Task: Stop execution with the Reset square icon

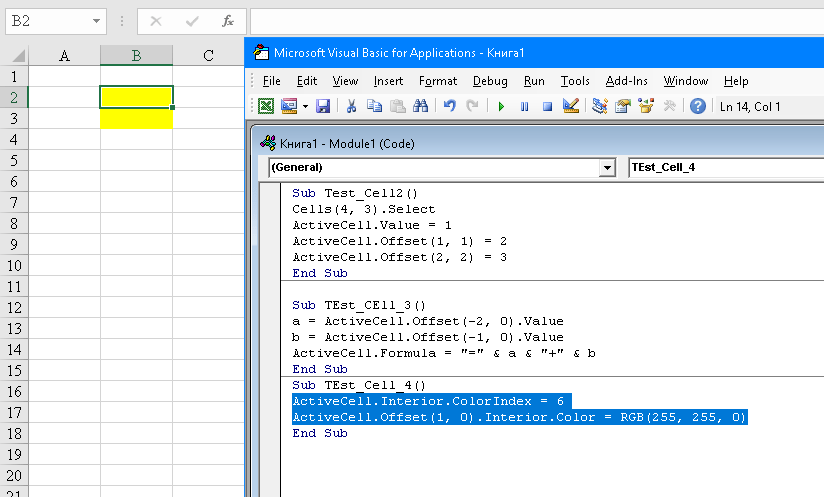Action: coord(547,107)
